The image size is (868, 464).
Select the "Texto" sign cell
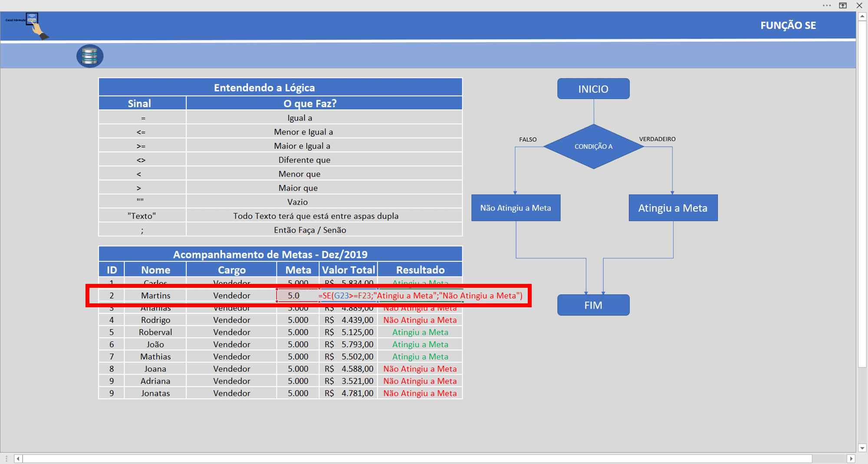(x=142, y=216)
